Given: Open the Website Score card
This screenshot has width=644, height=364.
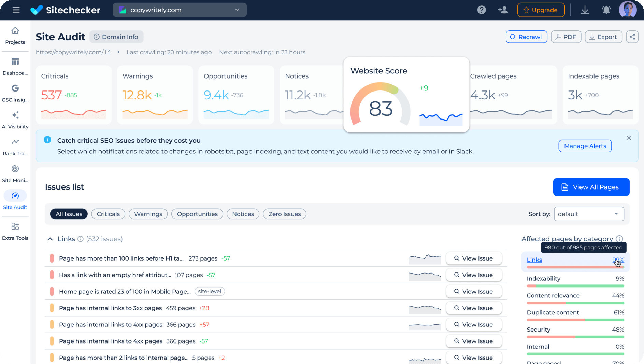Looking at the screenshot, I should point(406,95).
